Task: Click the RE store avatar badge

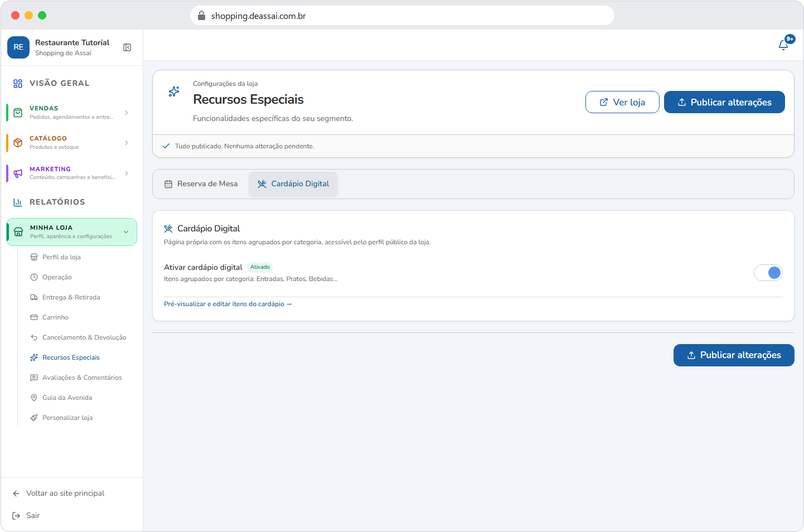Action: tap(18, 47)
